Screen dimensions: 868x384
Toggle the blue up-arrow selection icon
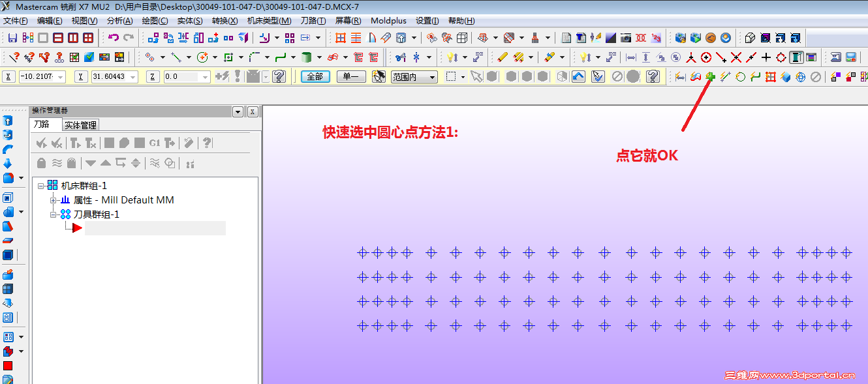click(x=578, y=77)
